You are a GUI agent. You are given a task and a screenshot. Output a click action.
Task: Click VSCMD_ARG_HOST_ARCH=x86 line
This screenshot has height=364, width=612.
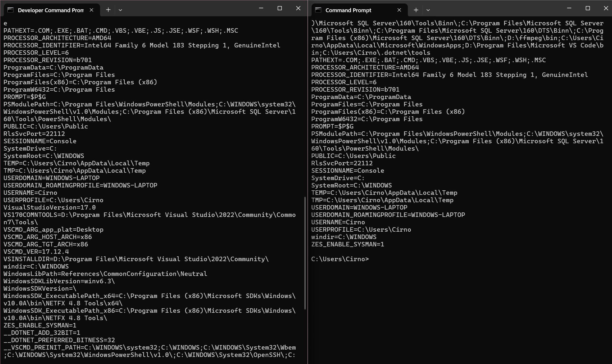click(x=48, y=237)
